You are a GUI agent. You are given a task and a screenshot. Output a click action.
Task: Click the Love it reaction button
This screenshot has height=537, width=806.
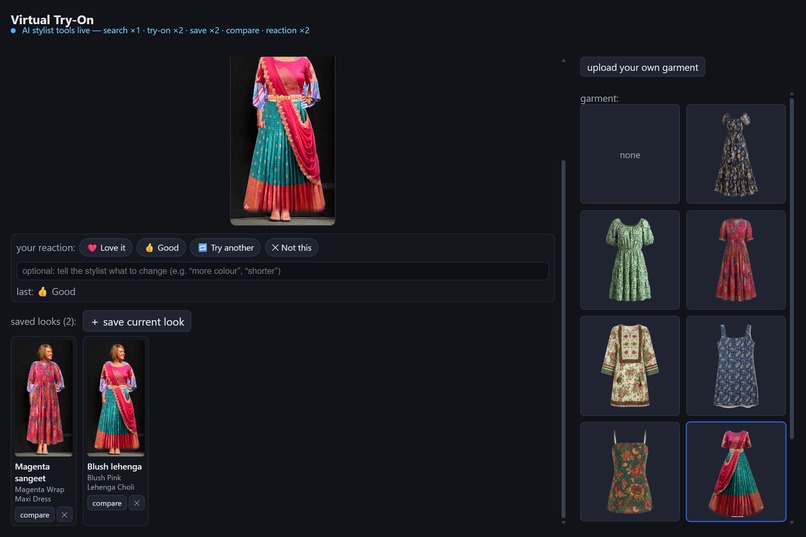[106, 248]
